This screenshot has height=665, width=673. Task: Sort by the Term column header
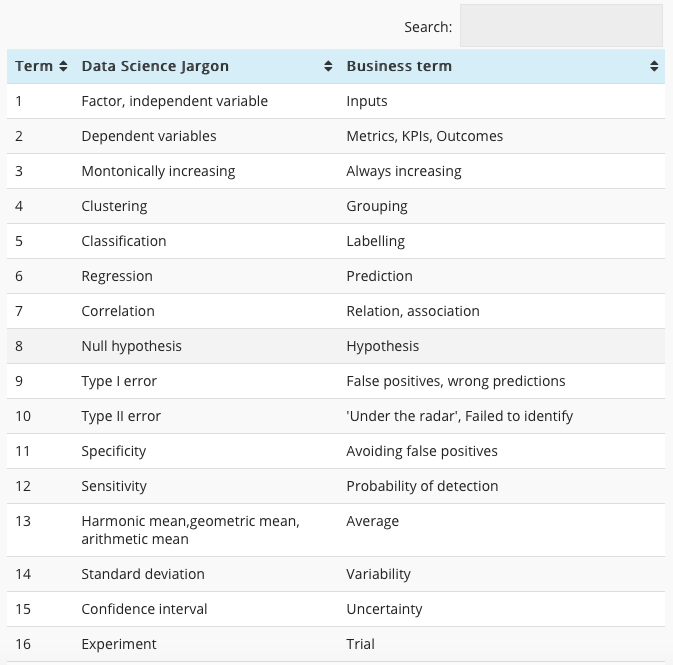[x=34, y=66]
